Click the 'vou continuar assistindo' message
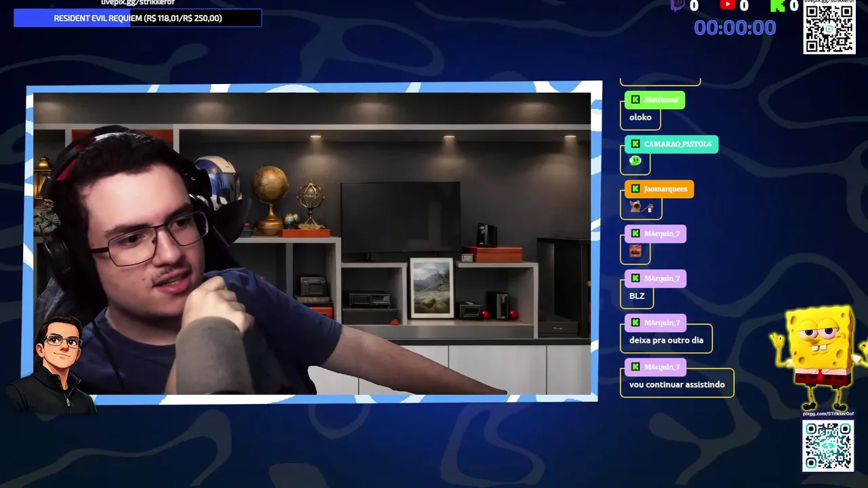The width and height of the screenshot is (868, 488). coord(677,384)
